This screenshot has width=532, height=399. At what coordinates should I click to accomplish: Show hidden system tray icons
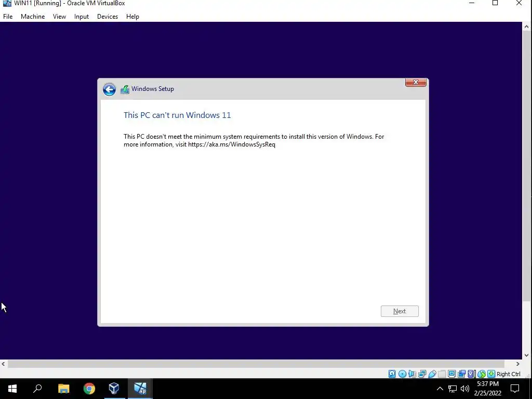coord(440,389)
